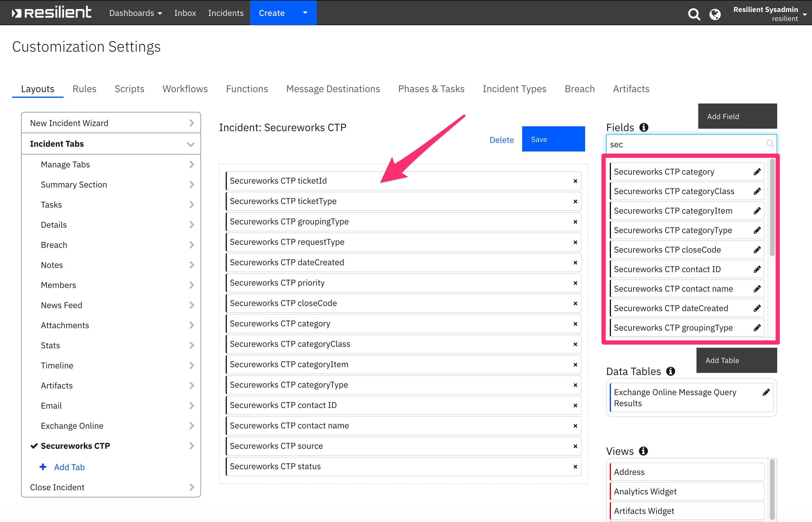Image resolution: width=812 pixels, height=522 pixels.
Task: Open the Incident Types tab
Action: pyautogui.click(x=514, y=89)
